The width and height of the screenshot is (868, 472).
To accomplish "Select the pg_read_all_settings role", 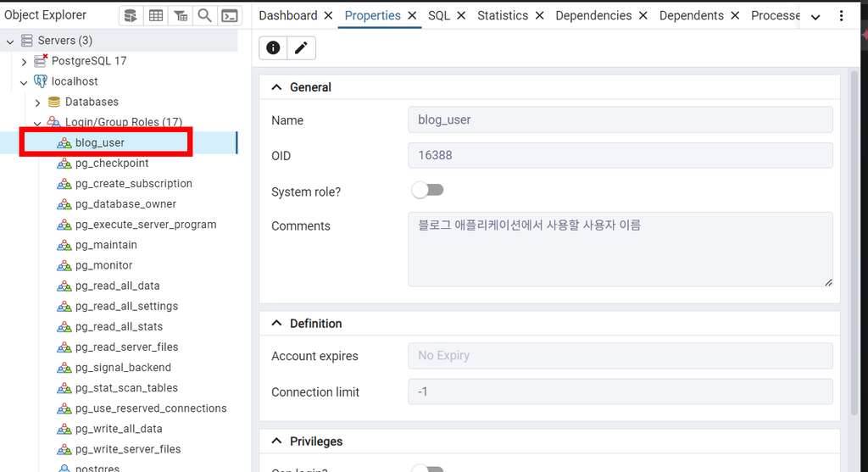I will click(127, 307).
